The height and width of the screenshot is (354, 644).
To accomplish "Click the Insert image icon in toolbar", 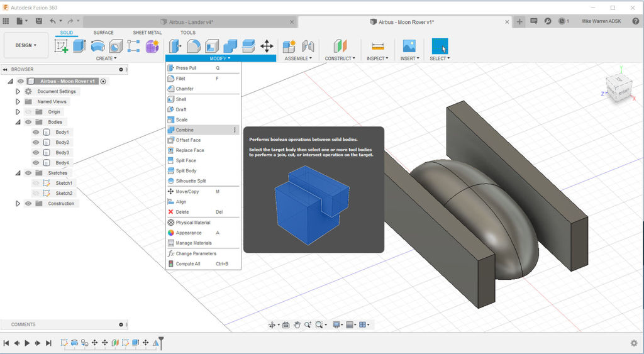I will (409, 46).
